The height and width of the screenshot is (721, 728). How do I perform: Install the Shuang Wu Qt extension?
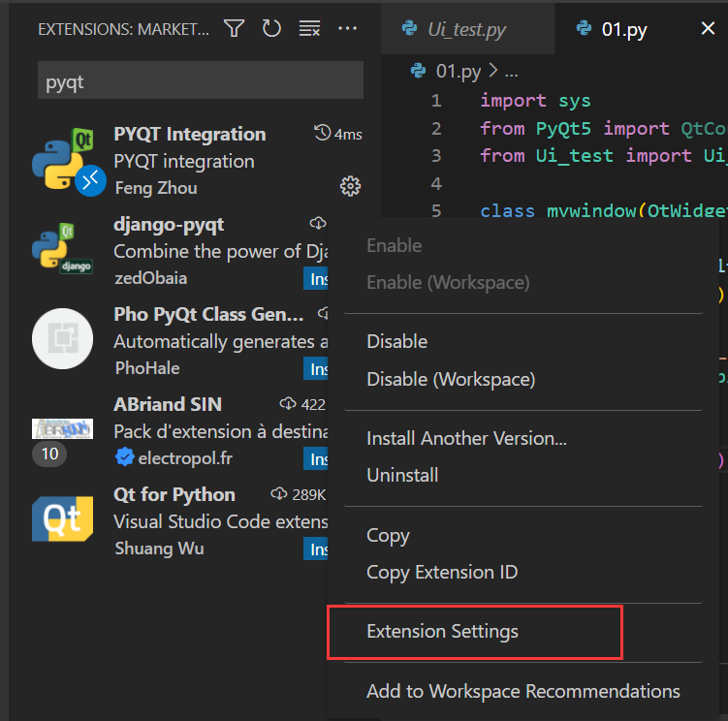pyautogui.click(x=316, y=549)
